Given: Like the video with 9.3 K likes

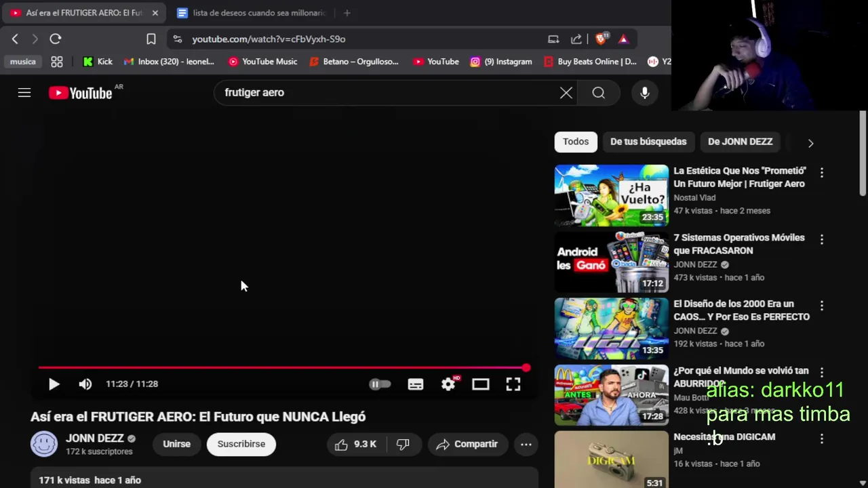Looking at the screenshot, I should [x=355, y=444].
